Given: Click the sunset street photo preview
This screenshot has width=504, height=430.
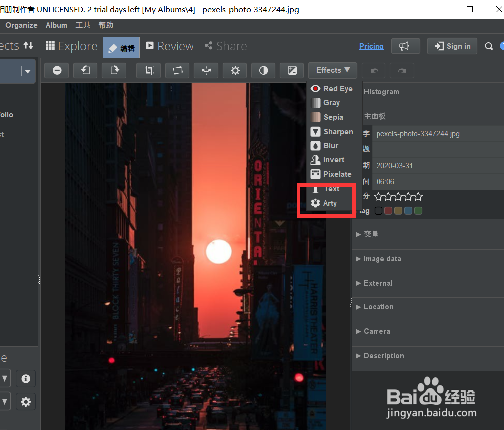Looking at the screenshot, I should coord(195,256).
